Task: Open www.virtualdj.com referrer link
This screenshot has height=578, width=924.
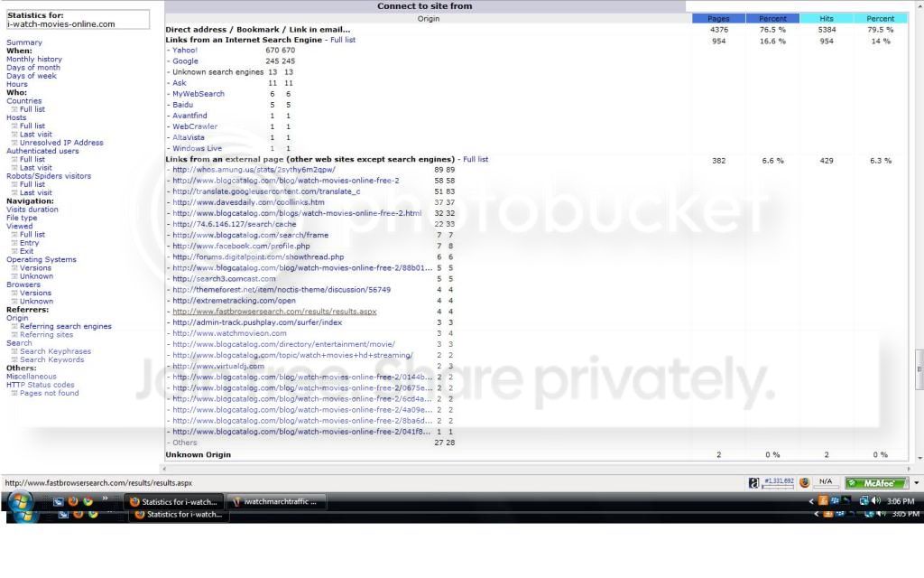Action: pyautogui.click(x=218, y=366)
